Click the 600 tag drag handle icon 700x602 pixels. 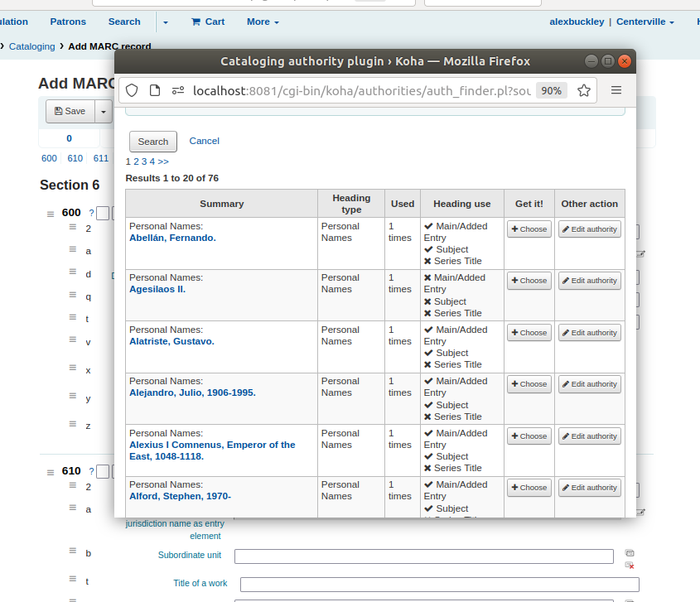[51, 214]
